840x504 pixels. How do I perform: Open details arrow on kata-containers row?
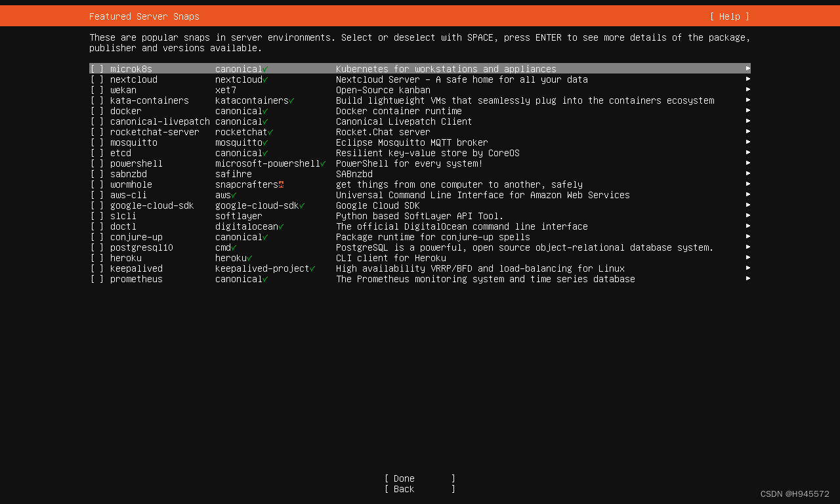[x=748, y=100]
